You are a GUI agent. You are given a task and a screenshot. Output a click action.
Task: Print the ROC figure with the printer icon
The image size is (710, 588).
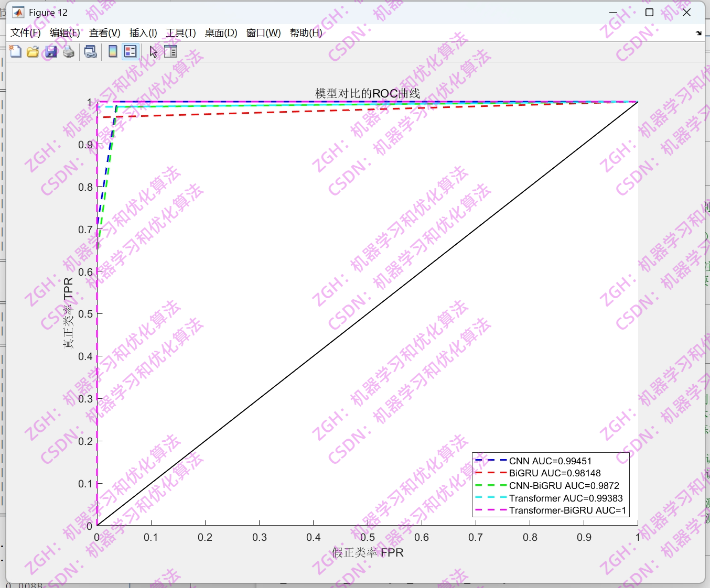pos(68,51)
